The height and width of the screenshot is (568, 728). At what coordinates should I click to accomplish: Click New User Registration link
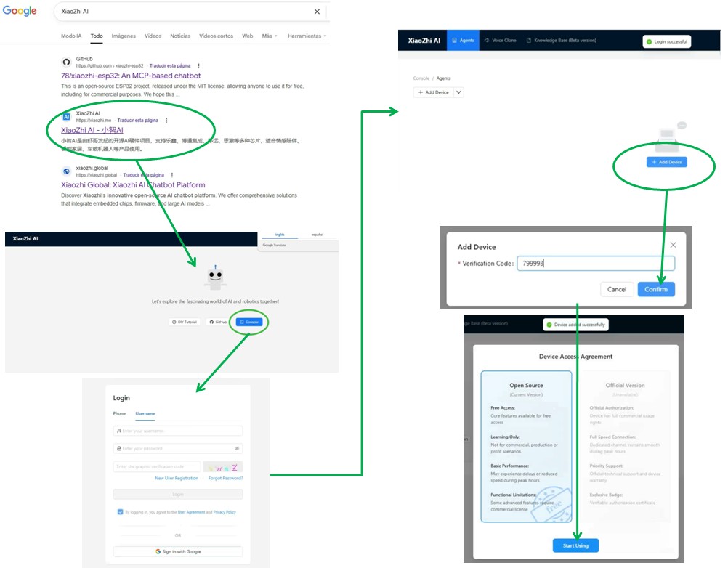pyautogui.click(x=177, y=479)
